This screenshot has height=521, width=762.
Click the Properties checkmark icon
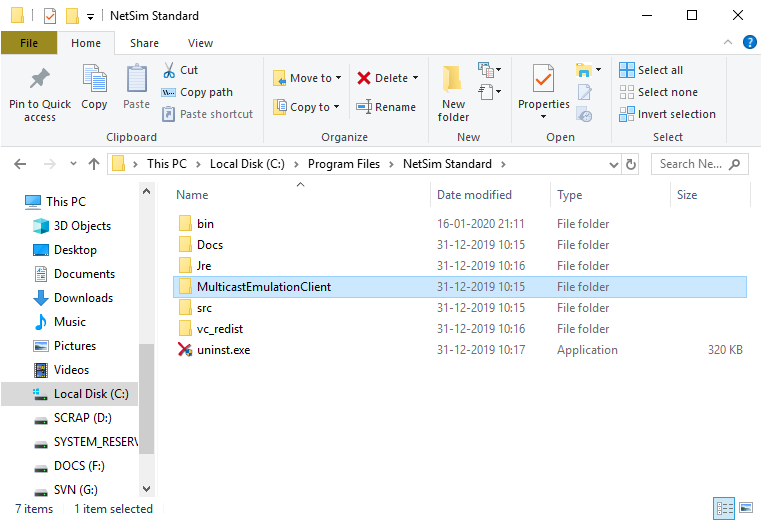coord(543,78)
